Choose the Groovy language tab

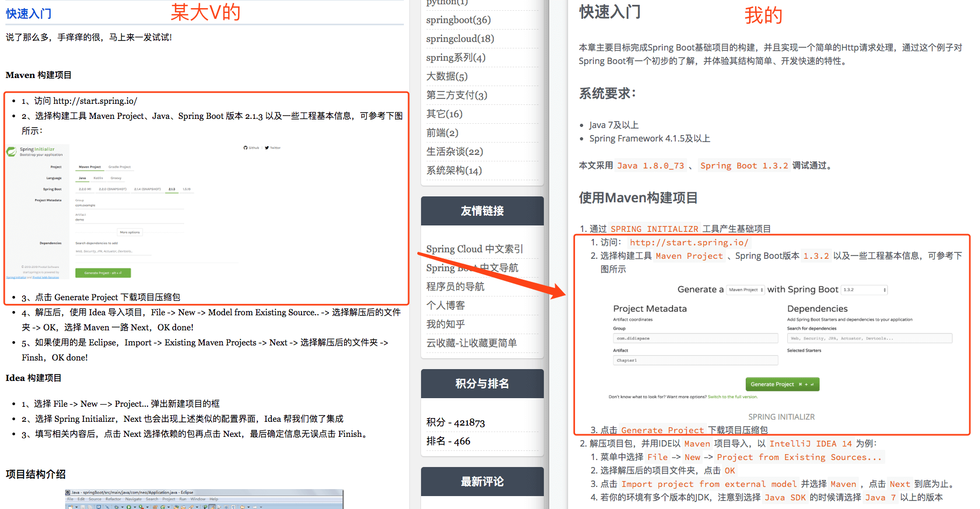coord(116,178)
